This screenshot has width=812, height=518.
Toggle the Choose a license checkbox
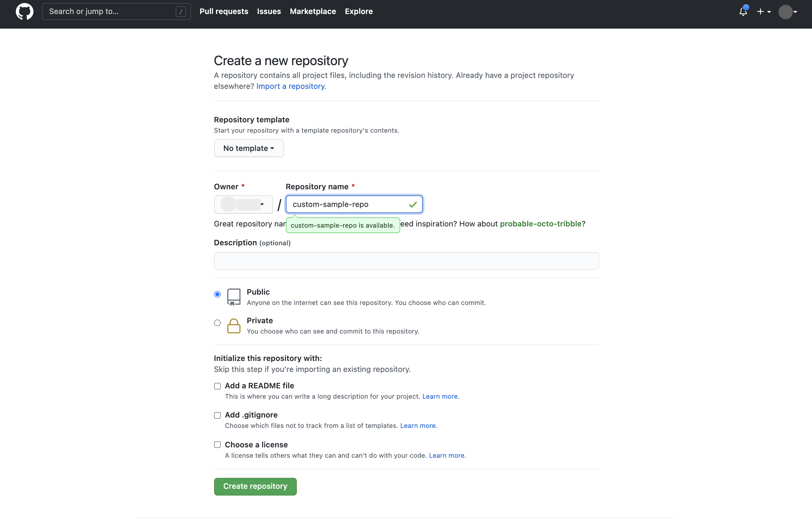[x=217, y=445]
